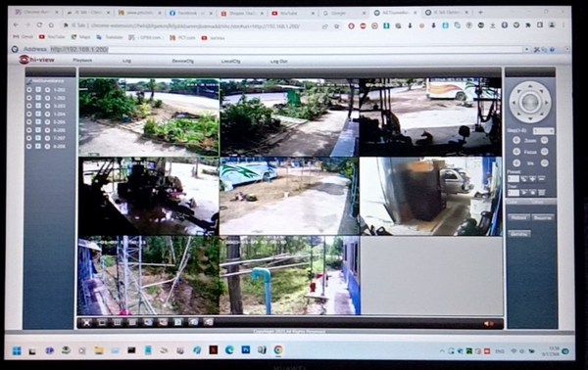
Task: Stop the tour with stop icon
Action: [532, 193]
